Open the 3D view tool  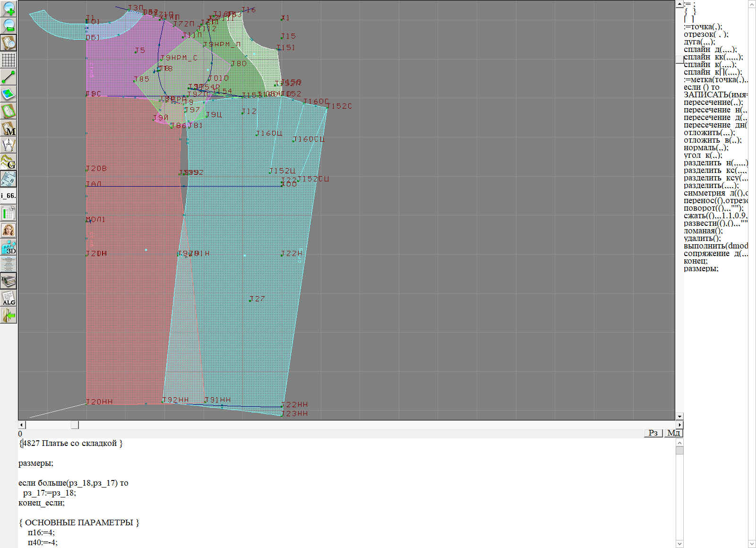point(9,247)
